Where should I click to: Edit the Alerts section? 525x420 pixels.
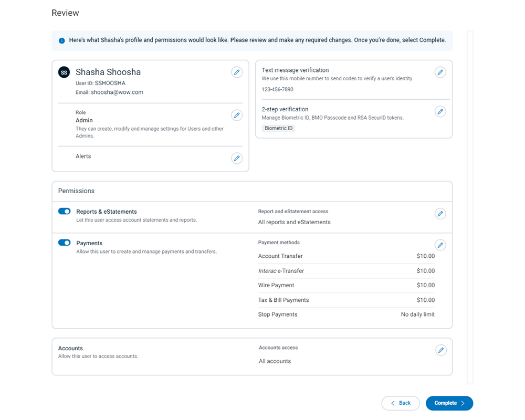coord(237,158)
